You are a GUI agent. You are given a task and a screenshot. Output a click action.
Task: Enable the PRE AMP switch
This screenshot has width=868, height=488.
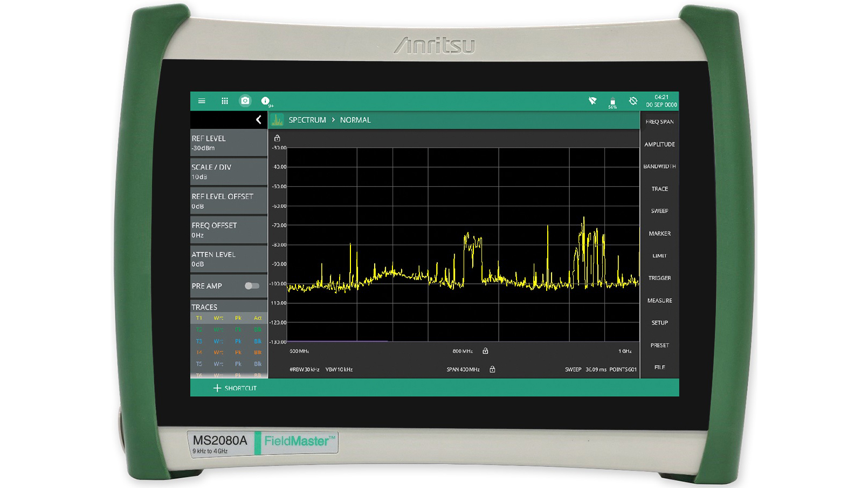[x=251, y=286]
